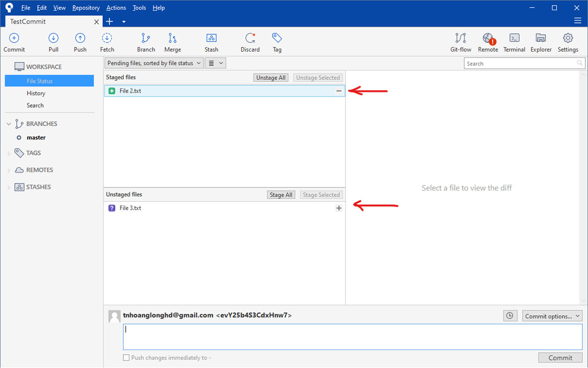Screen dimensions: 588x368
Task: Click the Remote icon with warning badge
Action: coord(488,39)
